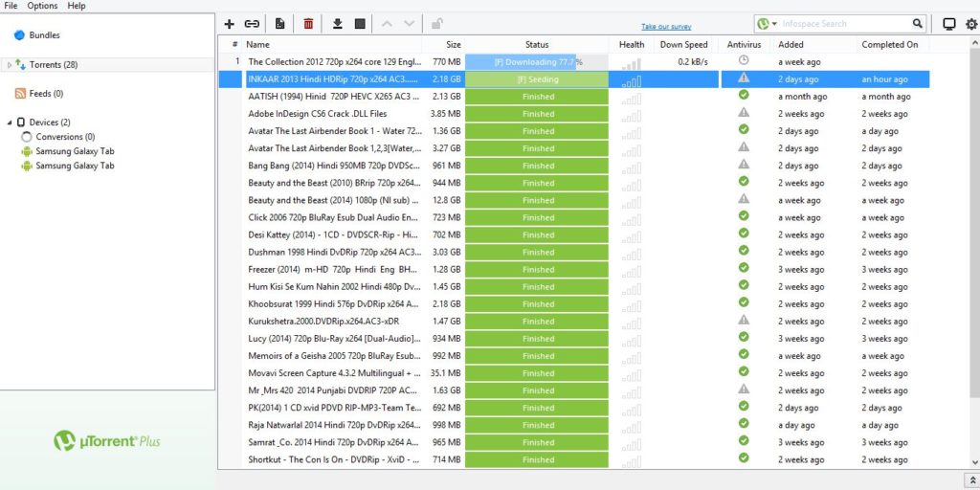Select torrent Memoirs of a Geisha 2005
This screenshot has height=490, width=980.
[x=334, y=356]
